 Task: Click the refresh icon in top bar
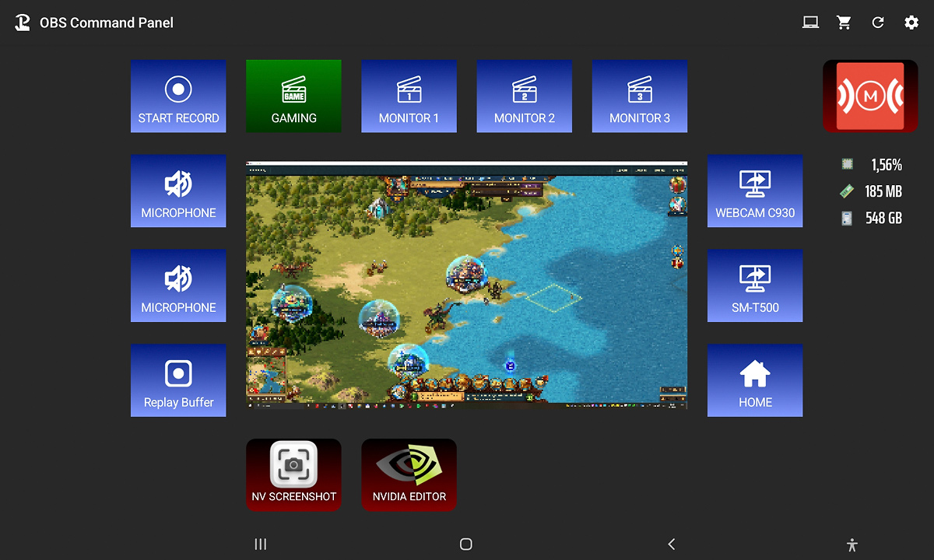coord(878,23)
